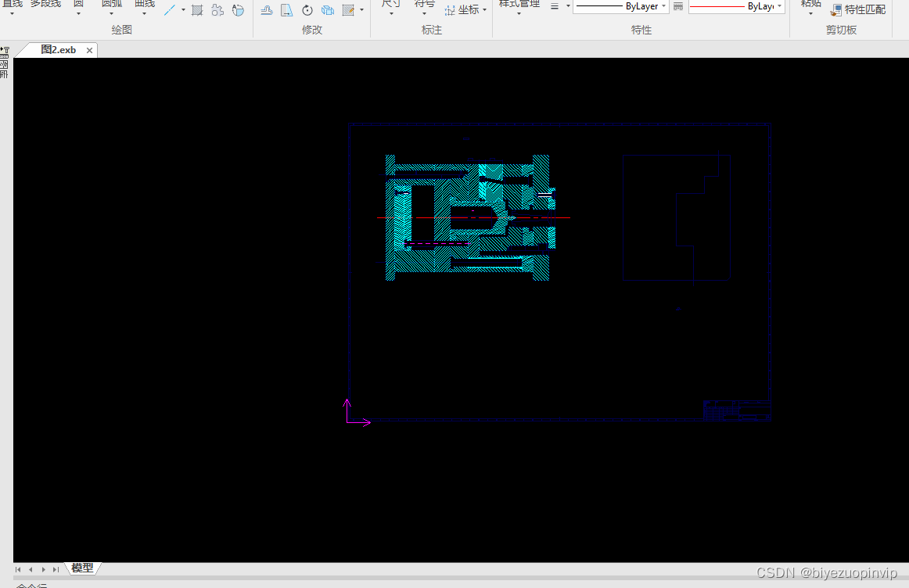Expand arrow next to blue line tool
Image resolution: width=909 pixels, height=588 pixels.
183,10
